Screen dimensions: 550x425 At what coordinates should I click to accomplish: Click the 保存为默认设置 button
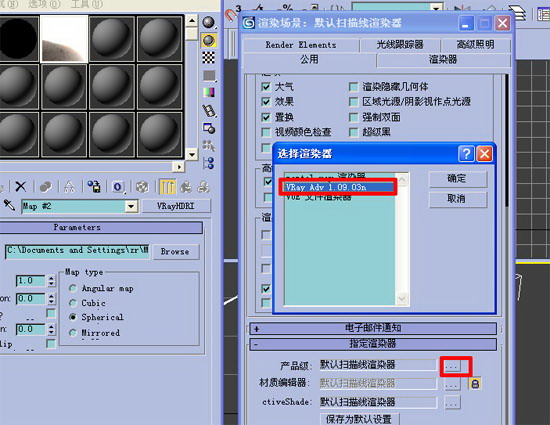click(x=359, y=419)
